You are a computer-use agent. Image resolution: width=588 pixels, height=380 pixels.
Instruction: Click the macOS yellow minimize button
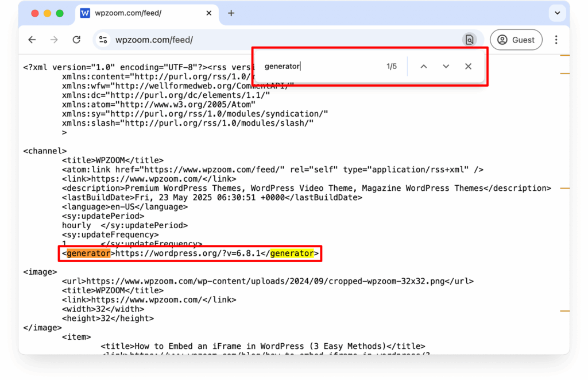(x=47, y=13)
